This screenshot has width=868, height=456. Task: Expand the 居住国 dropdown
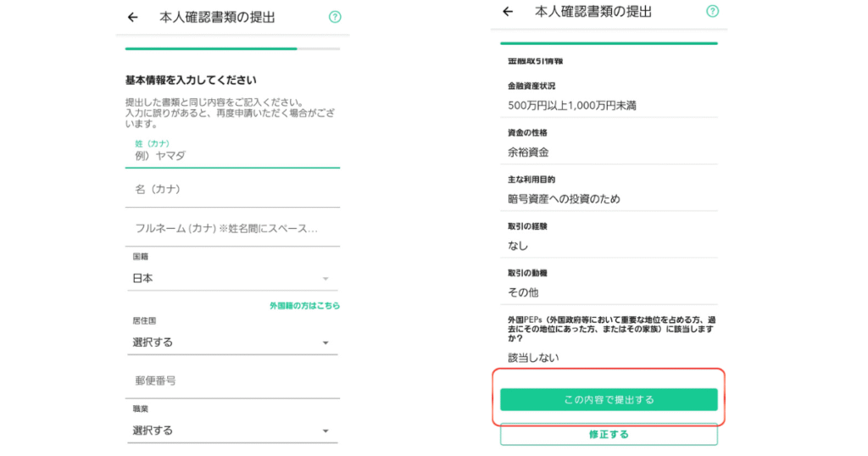[231, 342]
